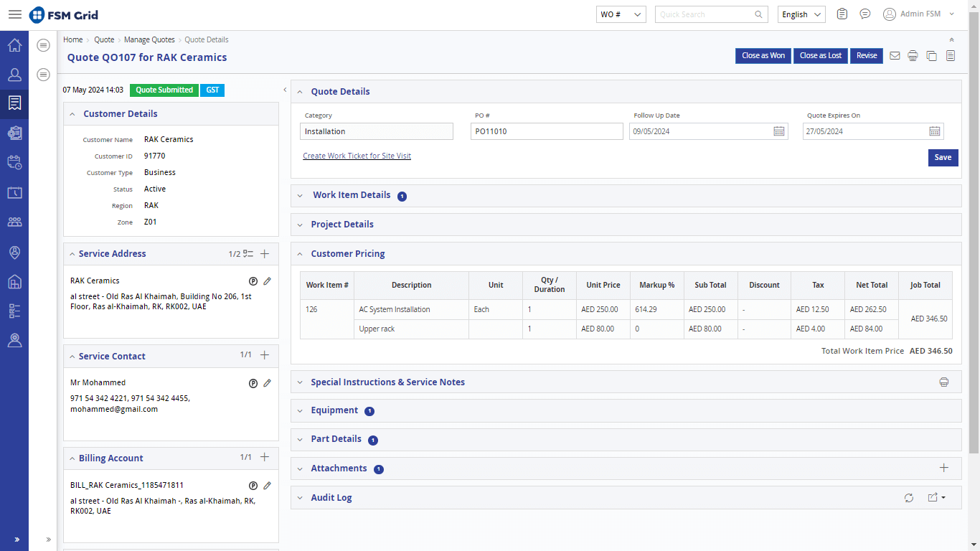Open the English language dropdown
This screenshot has height=551, width=980.
pyautogui.click(x=801, y=14)
